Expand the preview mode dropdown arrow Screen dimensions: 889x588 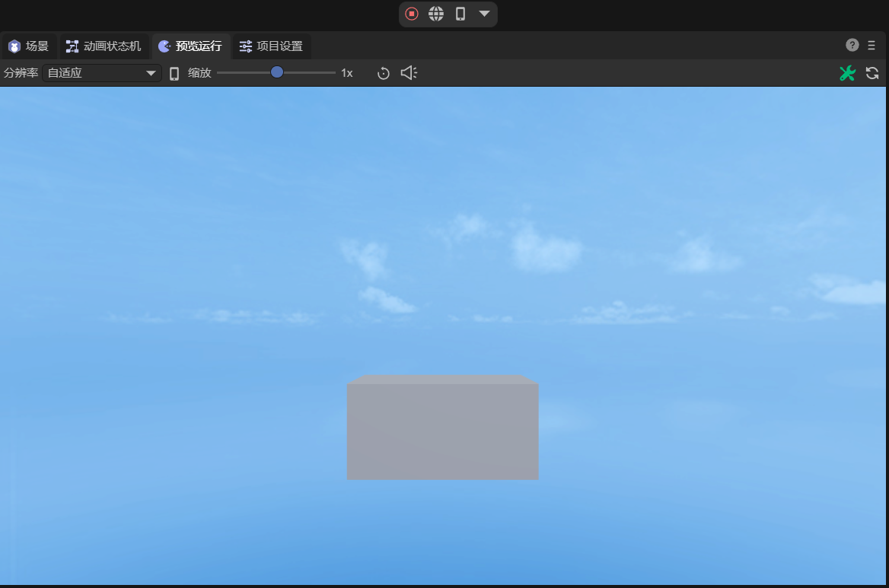[x=484, y=14]
